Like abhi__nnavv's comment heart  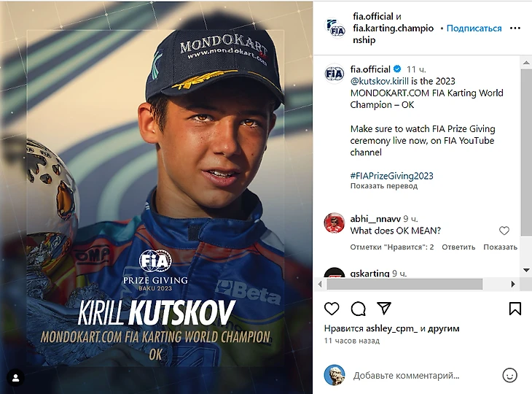pos(504,231)
